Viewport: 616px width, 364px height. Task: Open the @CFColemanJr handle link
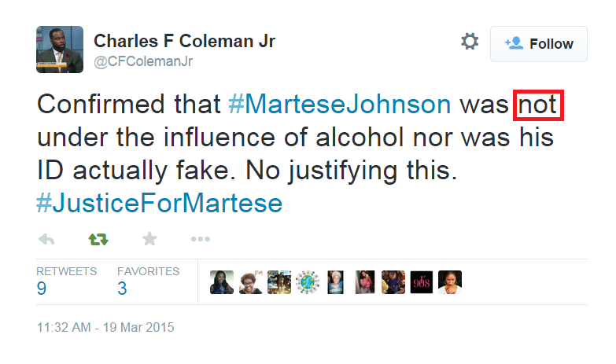point(143,61)
